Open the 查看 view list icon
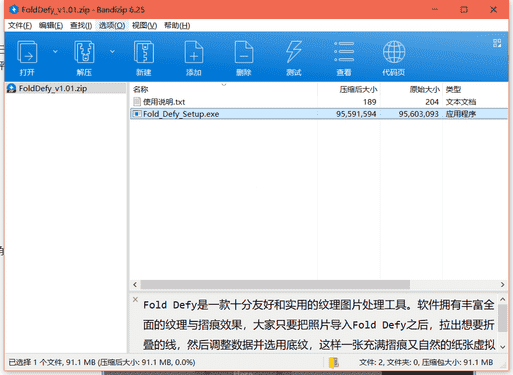The height and width of the screenshot is (375, 513). [x=344, y=52]
